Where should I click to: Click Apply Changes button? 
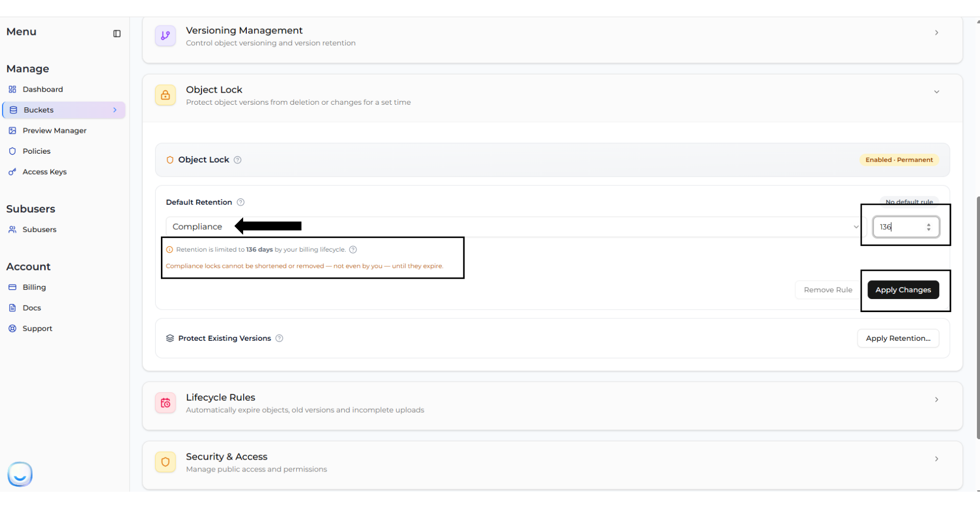(903, 290)
